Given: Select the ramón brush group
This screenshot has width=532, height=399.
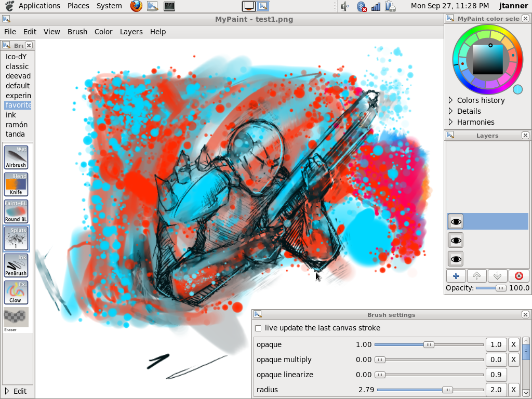Looking at the screenshot, I should tap(17, 125).
